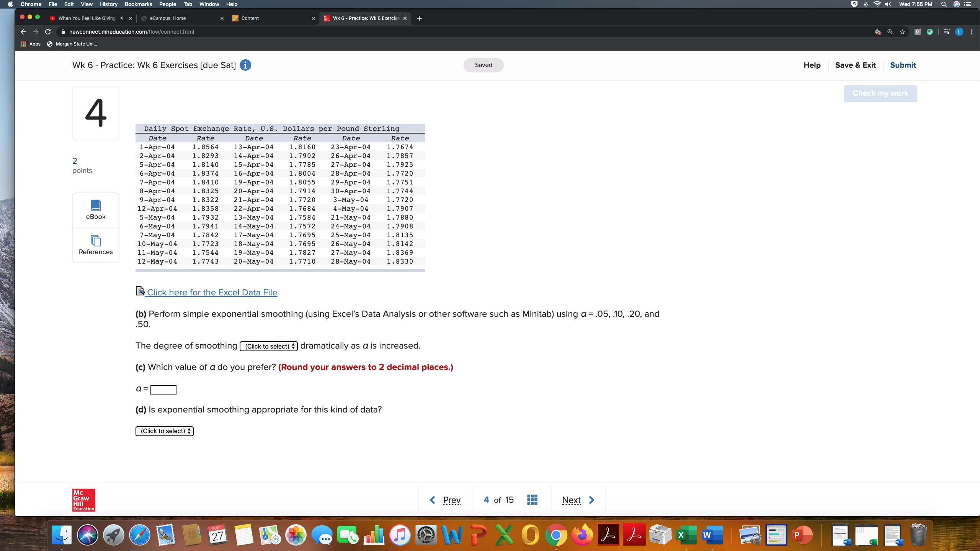Click Save & Exit
The width and height of the screenshot is (980, 551).
click(855, 65)
